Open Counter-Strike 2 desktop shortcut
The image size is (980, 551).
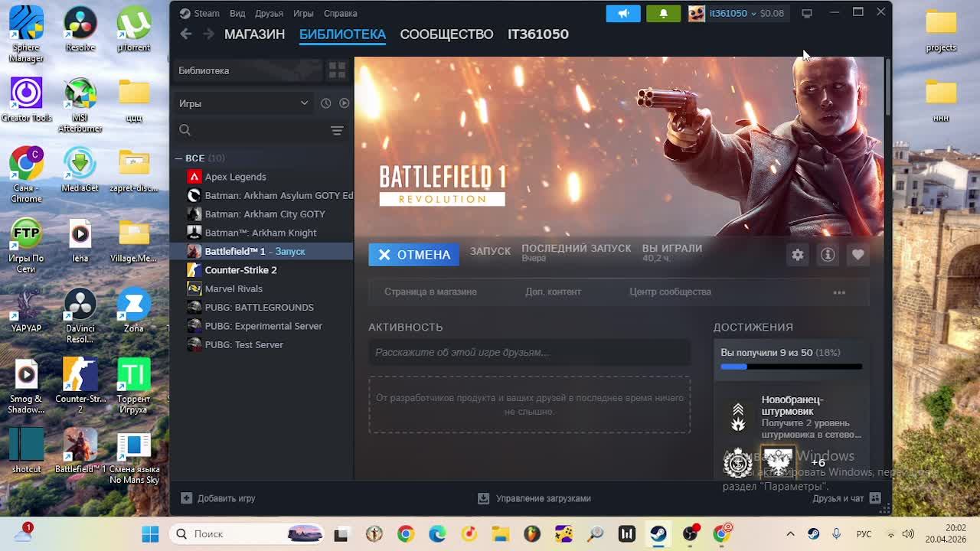(80, 385)
